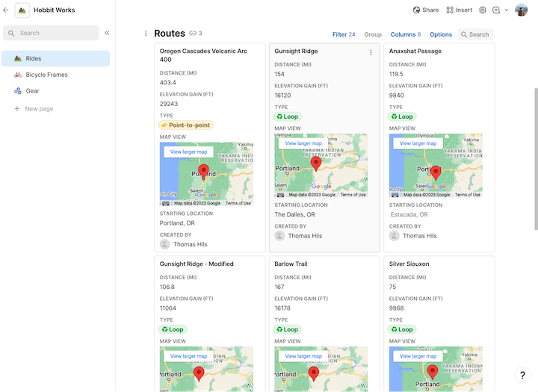Viewport: 538px width, 392px height.
Task: View larger map on Anaxshat Passage card
Action: (418, 143)
